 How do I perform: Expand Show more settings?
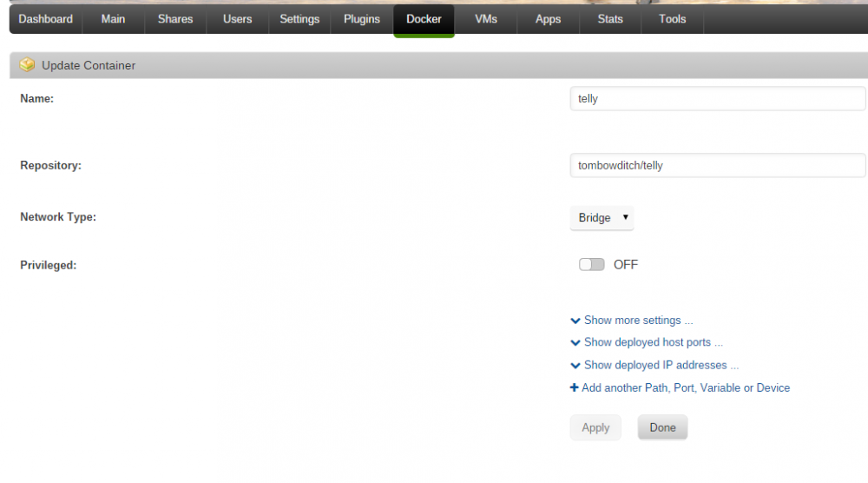point(632,321)
